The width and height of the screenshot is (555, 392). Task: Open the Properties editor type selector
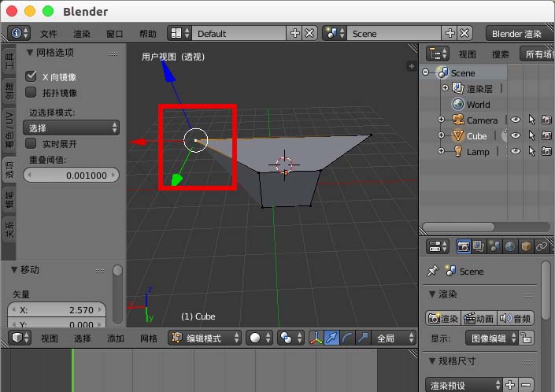(438, 246)
